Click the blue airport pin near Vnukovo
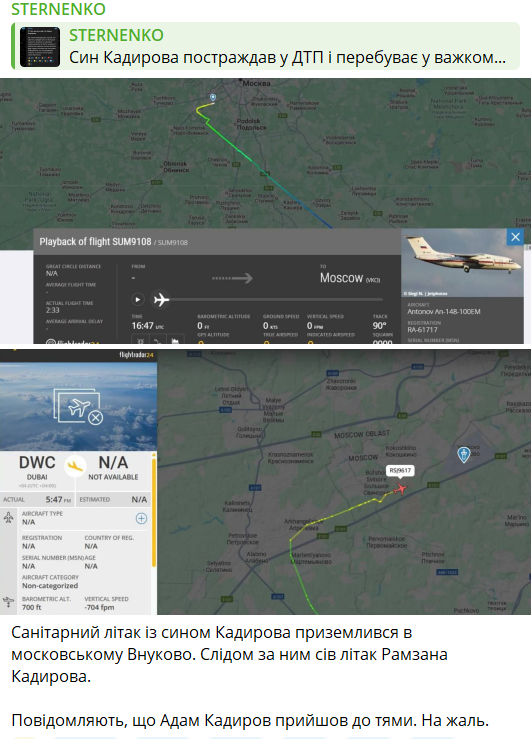531x739 pixels. pyautogui.click(x=464, y=455)
